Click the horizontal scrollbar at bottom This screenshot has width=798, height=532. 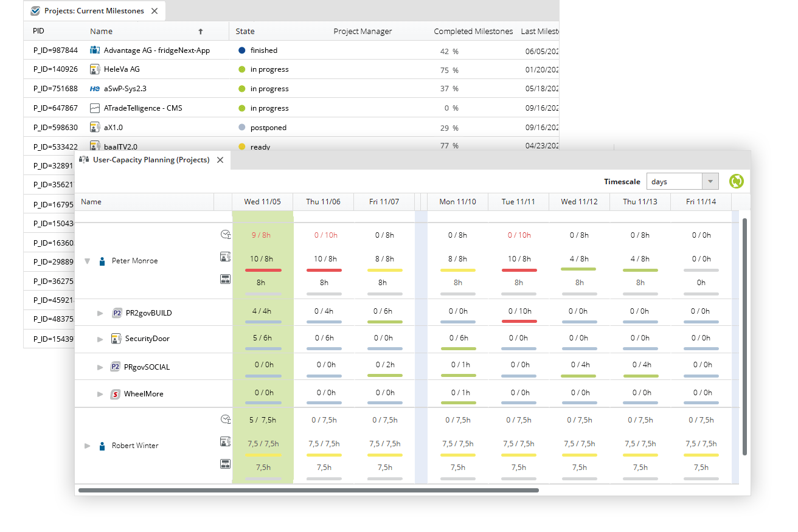point(308,490)
